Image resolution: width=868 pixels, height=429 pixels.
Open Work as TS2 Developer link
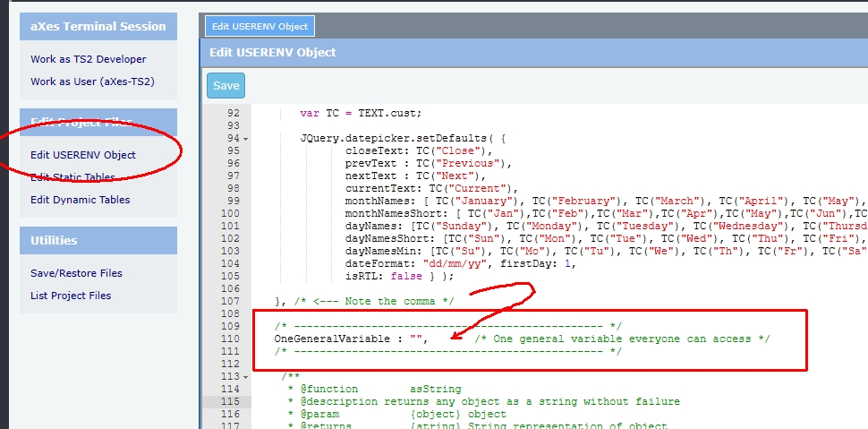pos(88,59)
